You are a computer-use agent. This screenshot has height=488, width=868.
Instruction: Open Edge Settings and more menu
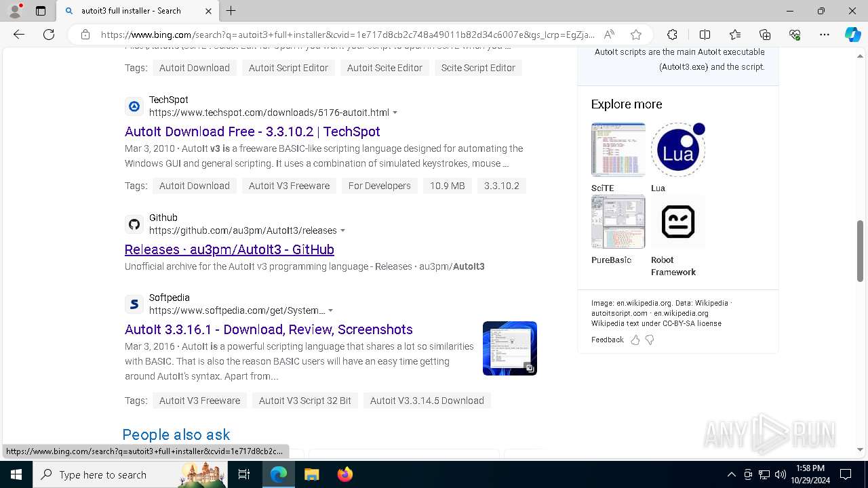(x=825, y=35)
